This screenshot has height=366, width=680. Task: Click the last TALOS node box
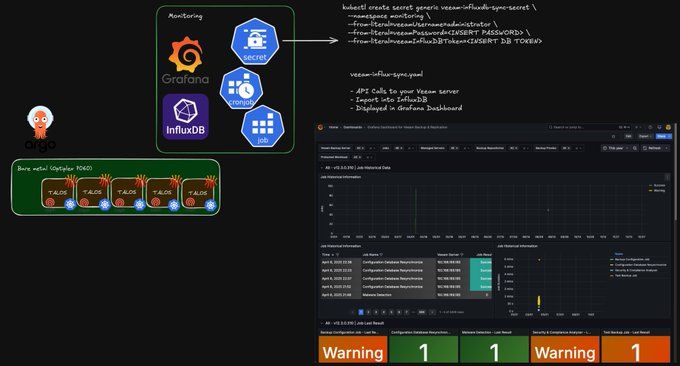click(x=198, y=193)
